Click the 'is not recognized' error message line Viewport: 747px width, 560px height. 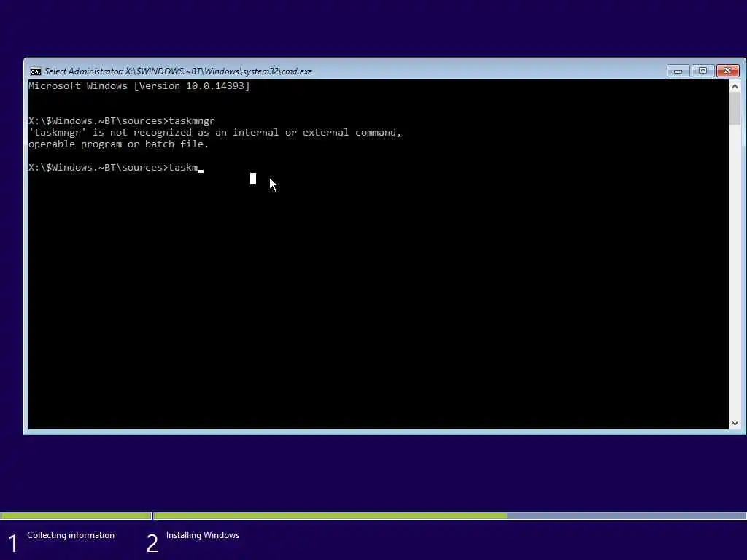tap(215, 133)
